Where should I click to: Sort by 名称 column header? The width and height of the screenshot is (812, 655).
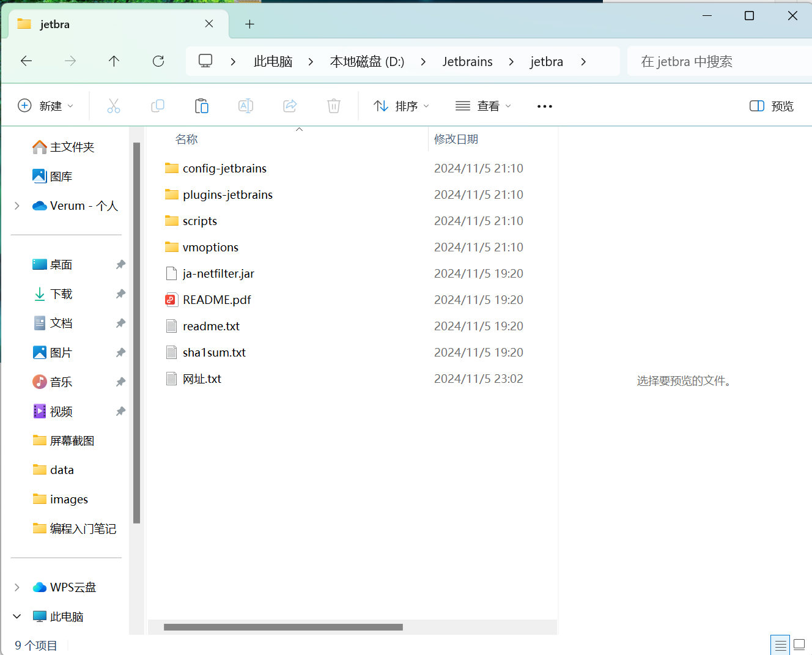point(186,139)
